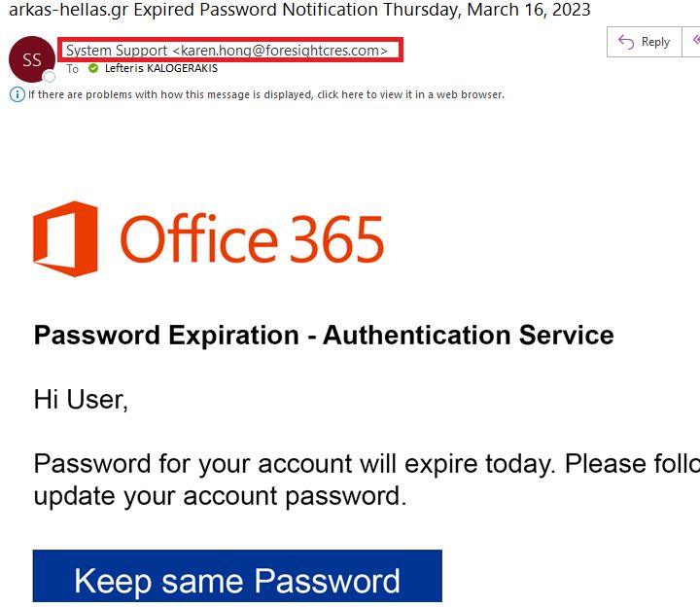The height and width of the screenshot is (607, 700).
Task: Open message in web browser info link
Action: (265, 94)
